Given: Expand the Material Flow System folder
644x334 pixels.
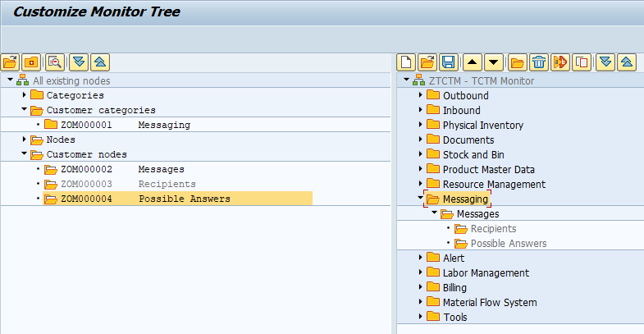Looking at the screenshot, I should (421, 302).
